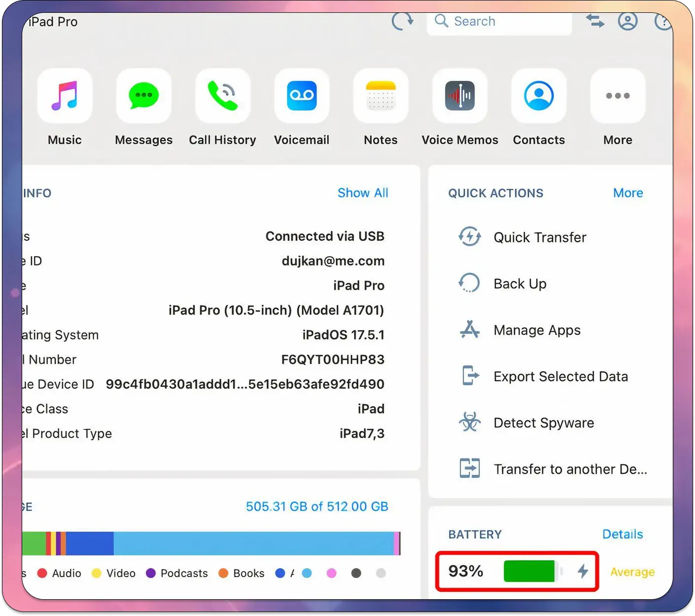Click the transfer arrows toolbar icon

595,21
